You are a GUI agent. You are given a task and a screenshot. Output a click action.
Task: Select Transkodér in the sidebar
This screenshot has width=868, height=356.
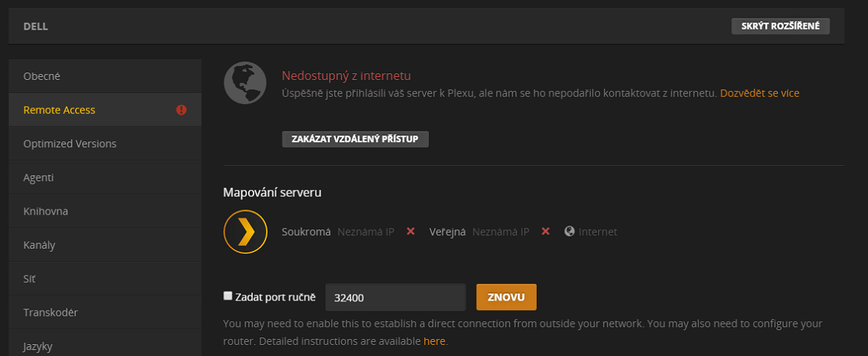[x=50, y=312]
